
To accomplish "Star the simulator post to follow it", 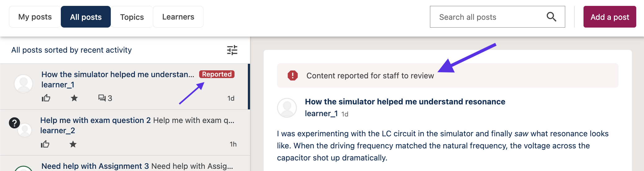I will [x=74, y=98].
